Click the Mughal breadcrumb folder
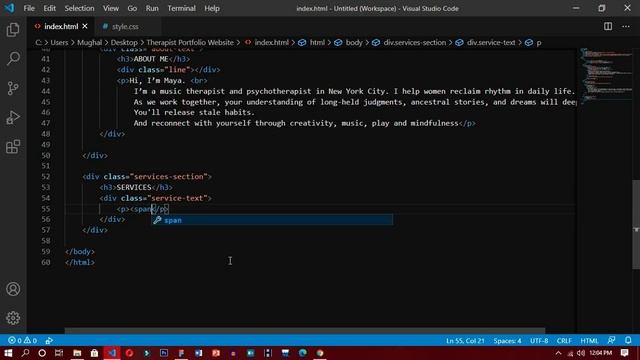 coord(89,42)
